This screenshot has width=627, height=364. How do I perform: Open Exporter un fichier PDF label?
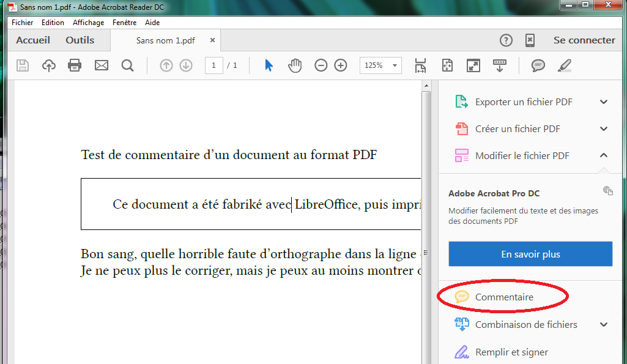524,102
